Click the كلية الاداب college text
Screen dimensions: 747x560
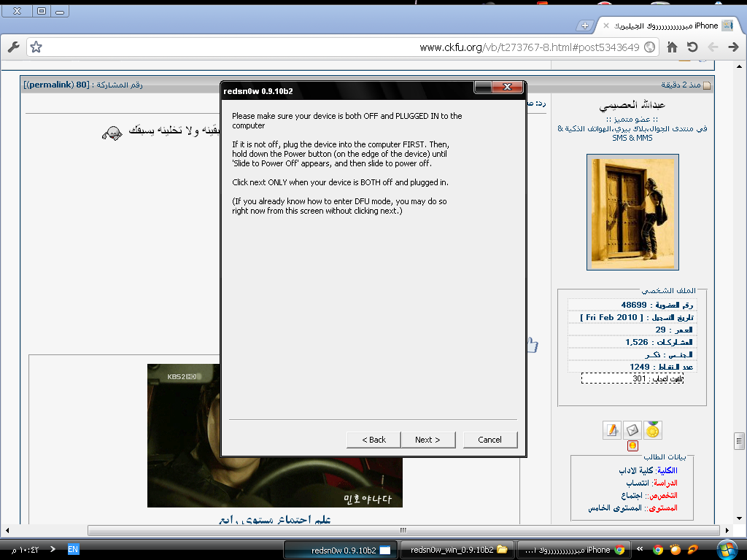click(x=636, y=470)
